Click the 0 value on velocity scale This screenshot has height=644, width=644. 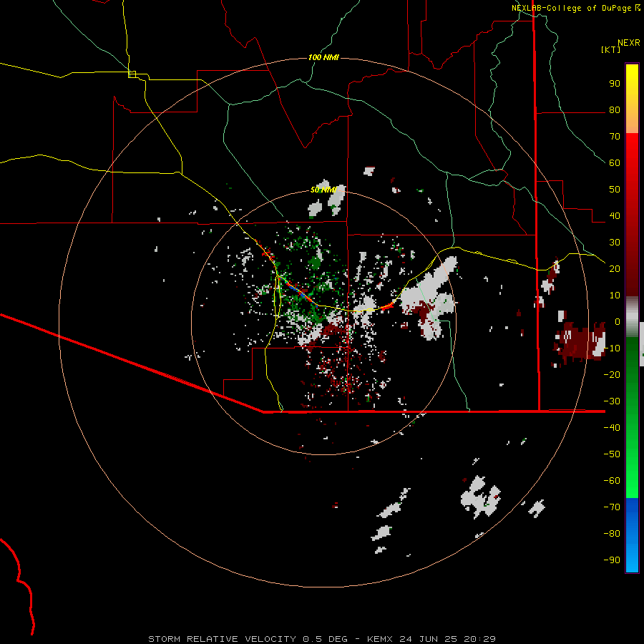[618, 321]
